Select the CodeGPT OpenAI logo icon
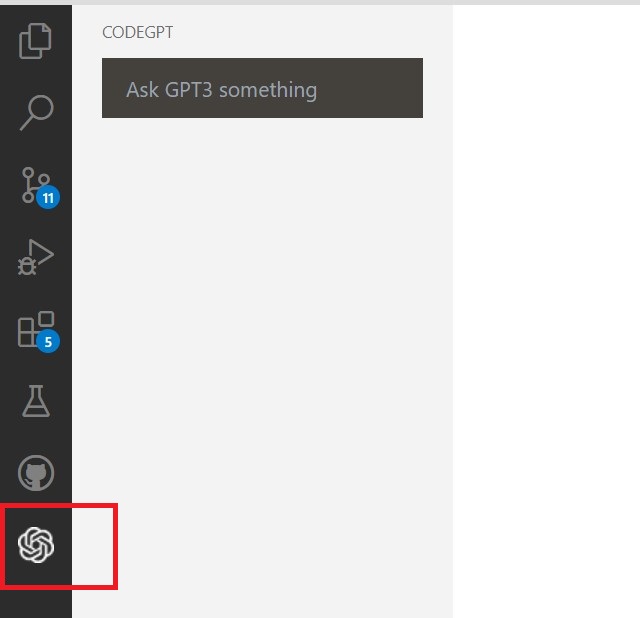Image resolution: width=640 pixels, height=618 pixels. [36, 545]
